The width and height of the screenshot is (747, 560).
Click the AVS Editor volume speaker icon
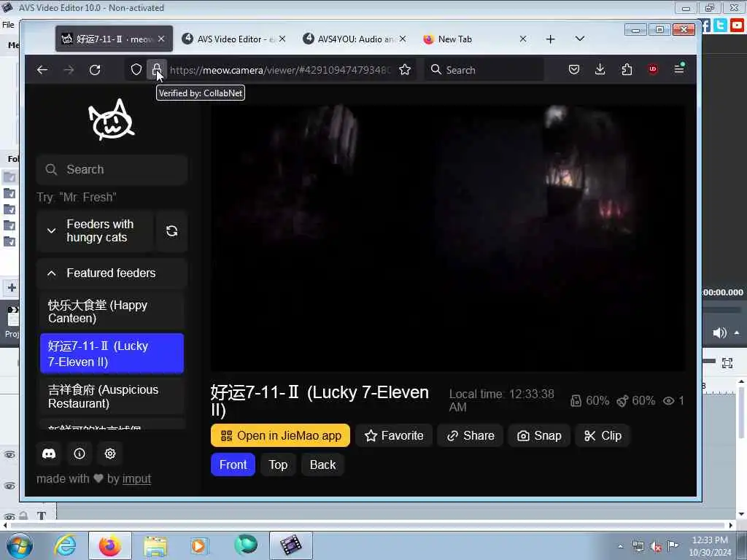[x=719, y=332]
